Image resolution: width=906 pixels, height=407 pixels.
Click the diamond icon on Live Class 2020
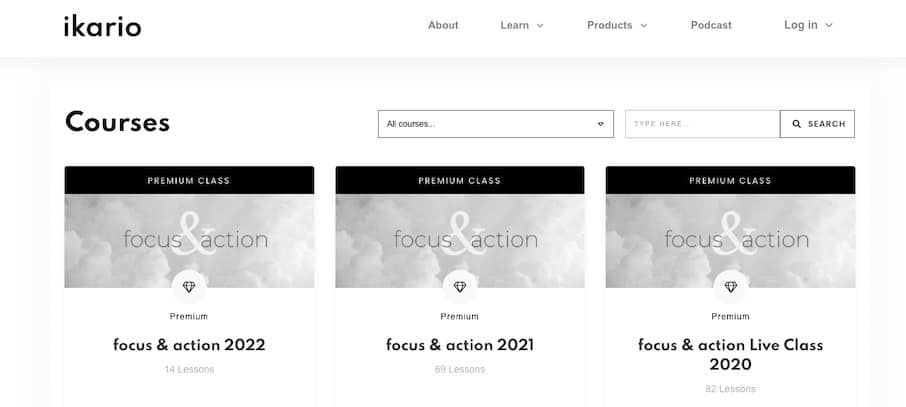click(730, 287)
